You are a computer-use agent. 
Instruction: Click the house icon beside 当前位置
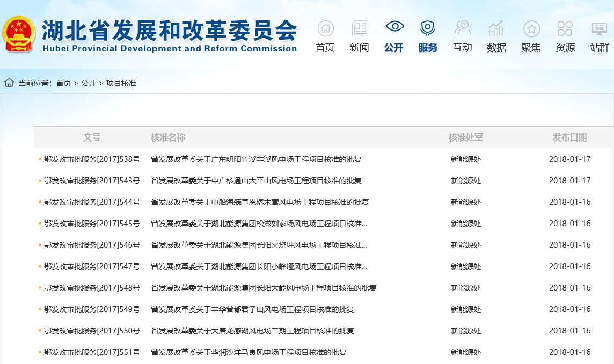(x=9, y=83)
